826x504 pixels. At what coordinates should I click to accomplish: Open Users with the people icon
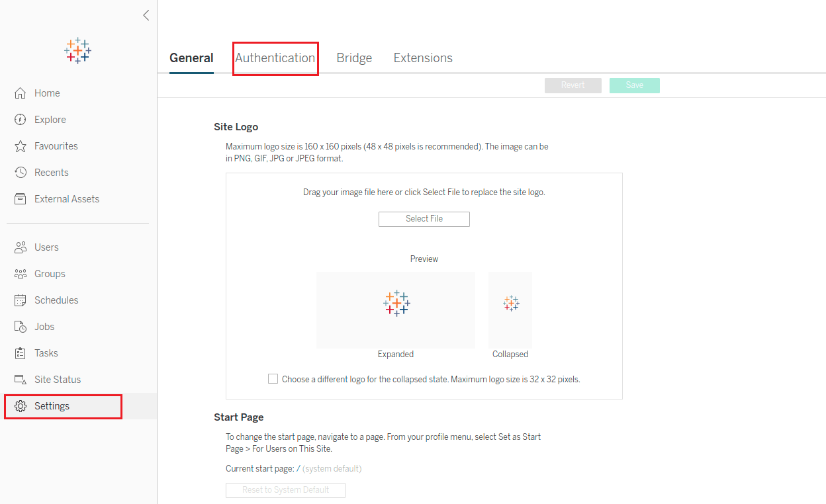pos(21,247)
